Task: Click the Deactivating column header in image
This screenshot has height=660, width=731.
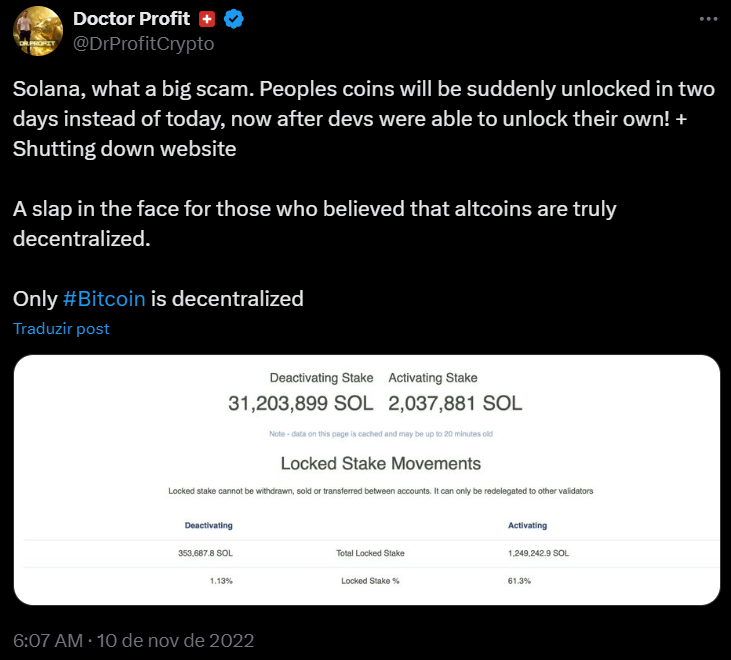Action: [x=208, y=525]
